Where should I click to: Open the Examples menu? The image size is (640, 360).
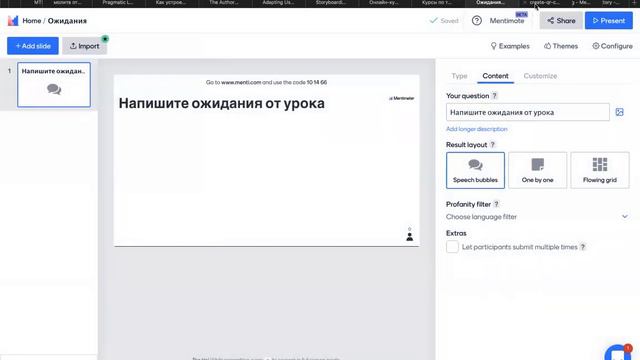coord(510,46)
